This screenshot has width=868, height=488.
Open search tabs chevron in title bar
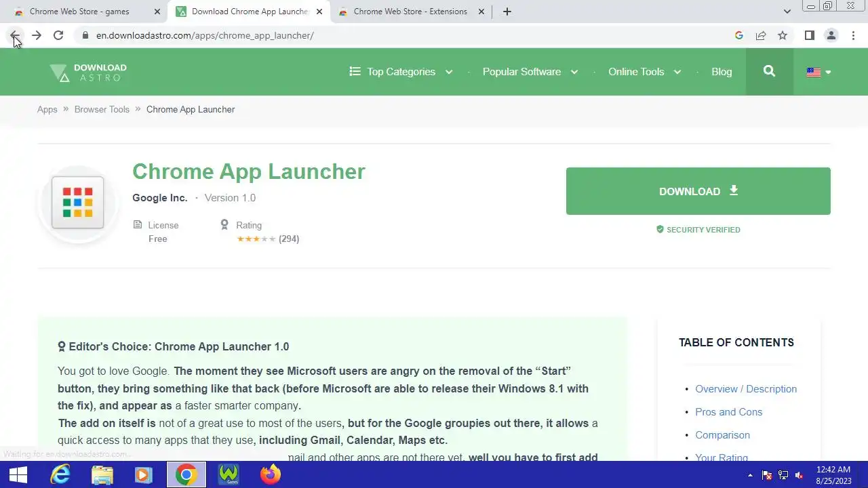(x=787, y=12)
